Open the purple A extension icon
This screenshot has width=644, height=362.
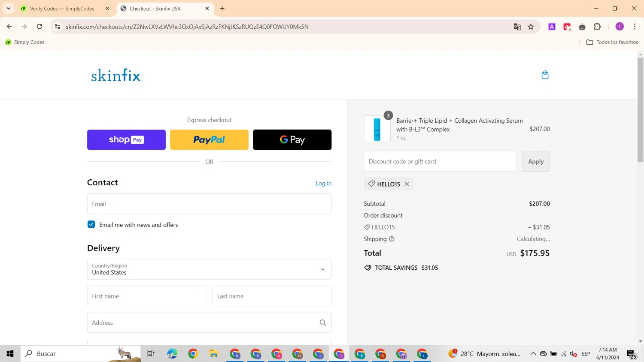point(552,27)
